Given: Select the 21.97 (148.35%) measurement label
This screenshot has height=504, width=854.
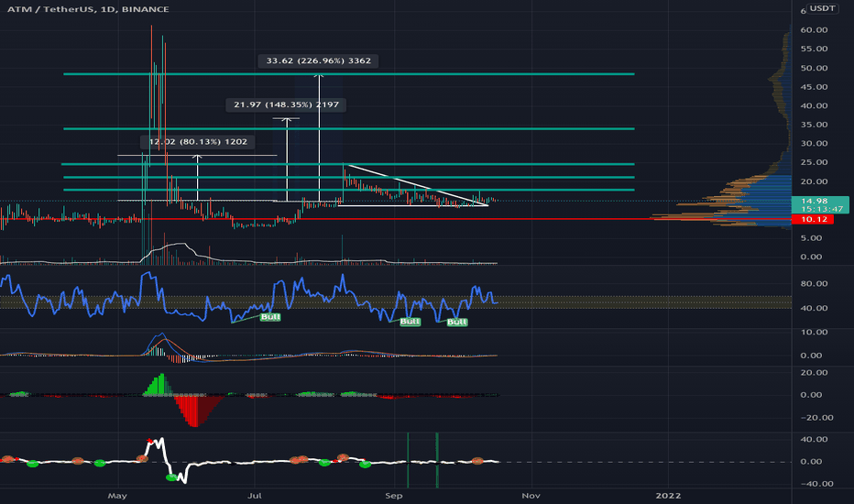Looking at the screenshot, I should 286,104.
